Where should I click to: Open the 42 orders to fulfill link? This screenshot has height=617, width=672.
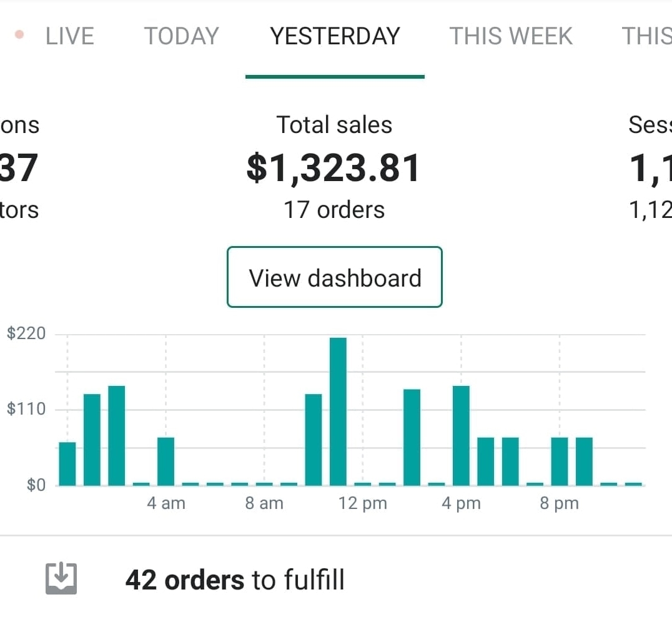click(235, 580)
